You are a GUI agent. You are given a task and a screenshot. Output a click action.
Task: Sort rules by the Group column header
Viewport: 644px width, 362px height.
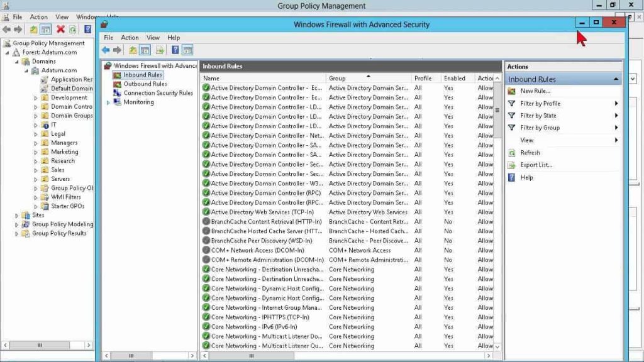click(369, 78)
